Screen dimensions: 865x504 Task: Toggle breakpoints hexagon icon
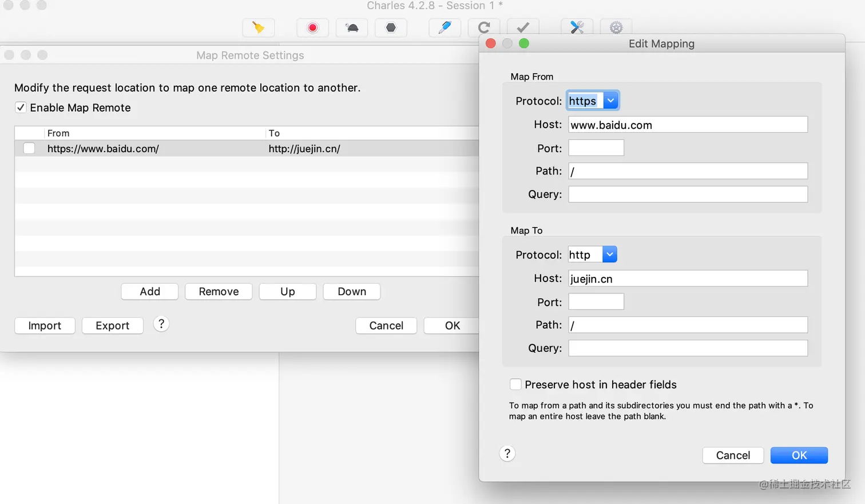pos(391,27)
